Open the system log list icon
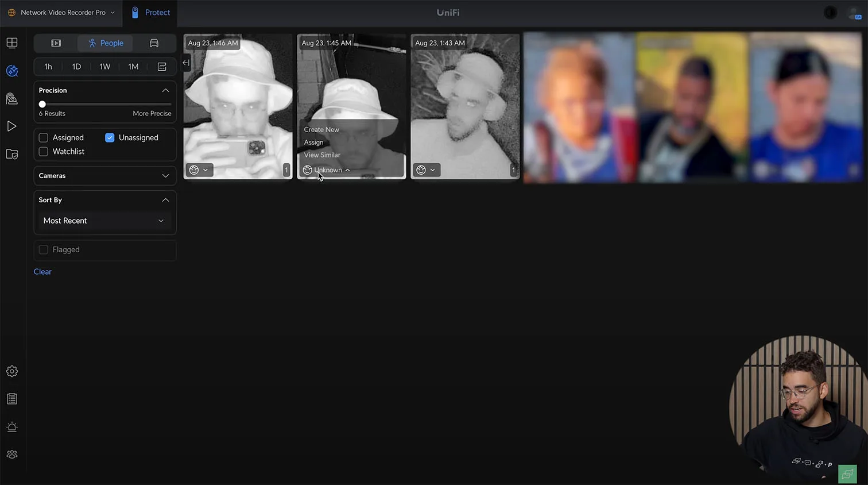 point(12,399)
